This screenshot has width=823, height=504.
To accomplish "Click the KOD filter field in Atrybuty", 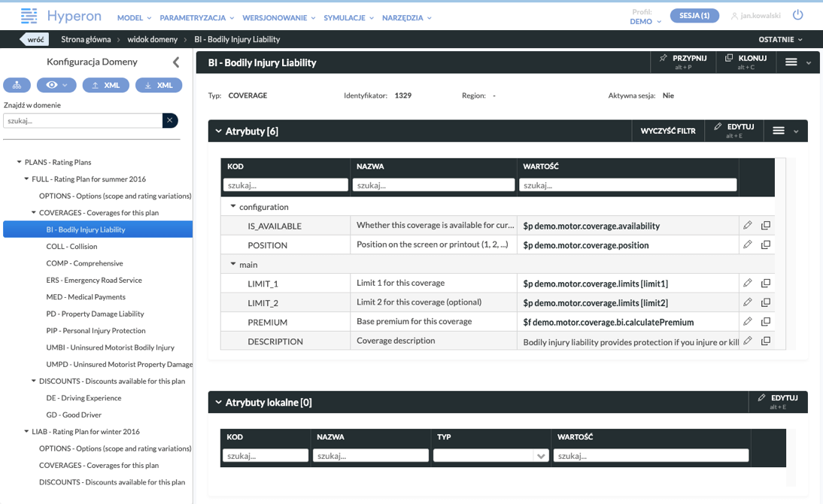I will click(x=286, y=185).
